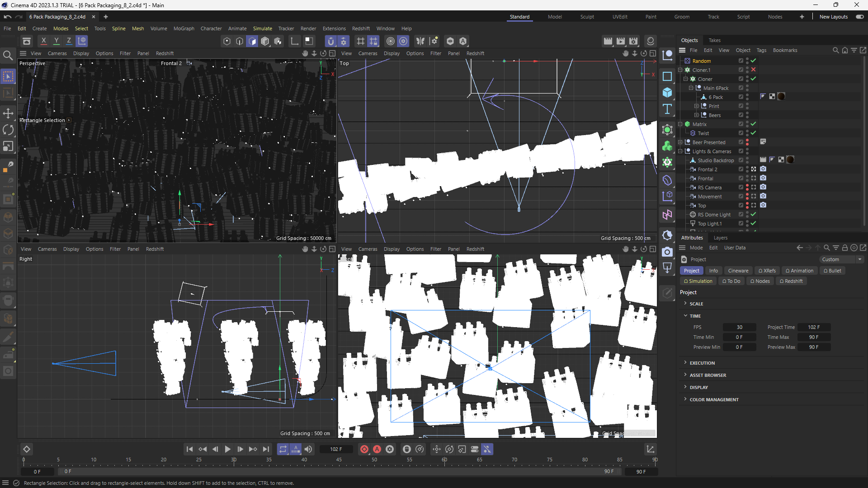The image size is (868, 488).
Task: Expand the Print object in the Objects manager
Action: click(696, 106)
